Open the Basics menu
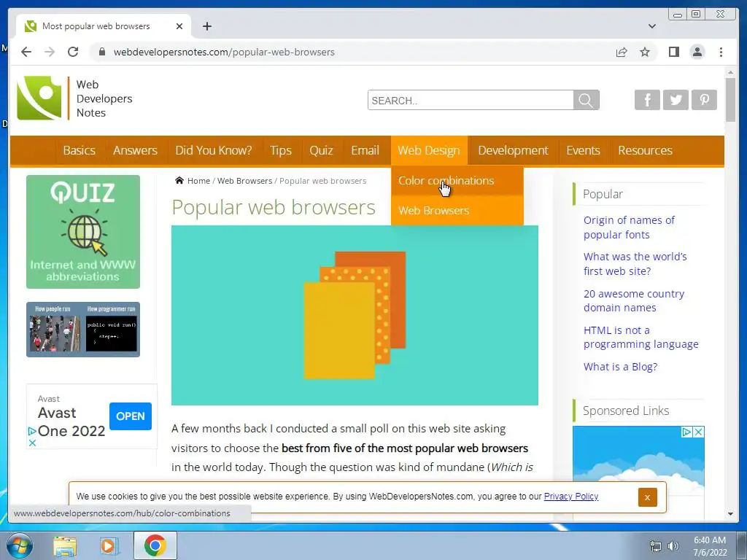747x560 pixels. click(x=79, y=150)
